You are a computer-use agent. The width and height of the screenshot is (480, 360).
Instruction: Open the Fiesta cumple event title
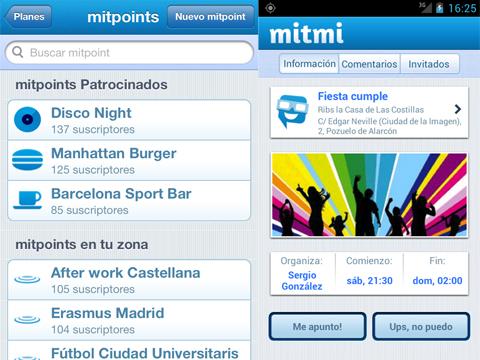(353, 96)
